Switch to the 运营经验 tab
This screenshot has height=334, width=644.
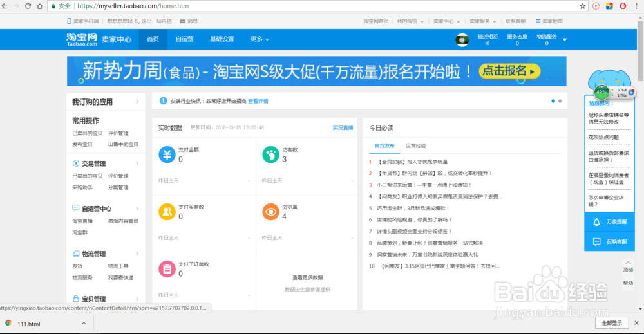point(415,145)
